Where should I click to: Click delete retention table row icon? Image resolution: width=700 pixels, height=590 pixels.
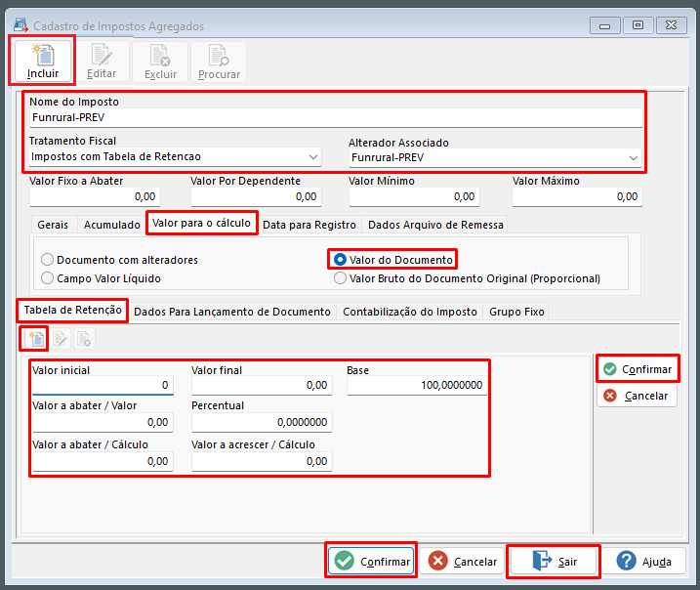tap(84, 339)
